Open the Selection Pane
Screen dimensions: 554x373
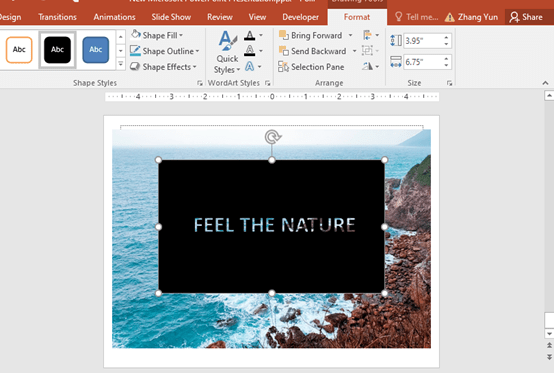[x=311, y=67]
